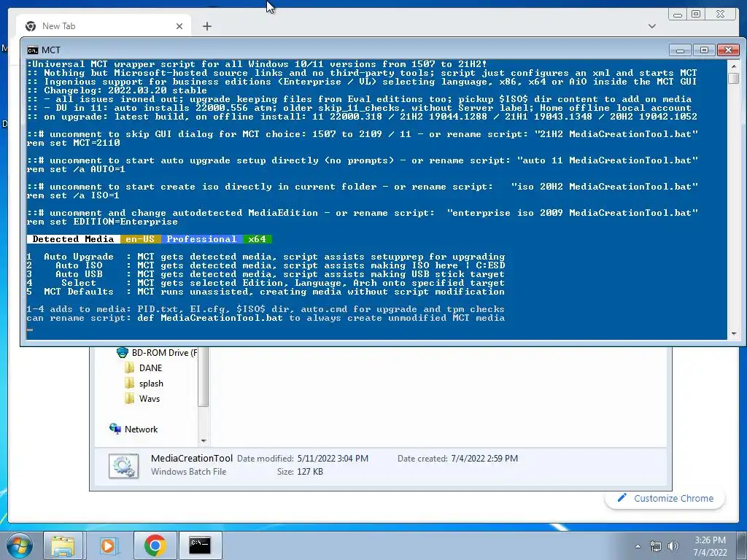Click the MCT window title bar

coord(352,50)
